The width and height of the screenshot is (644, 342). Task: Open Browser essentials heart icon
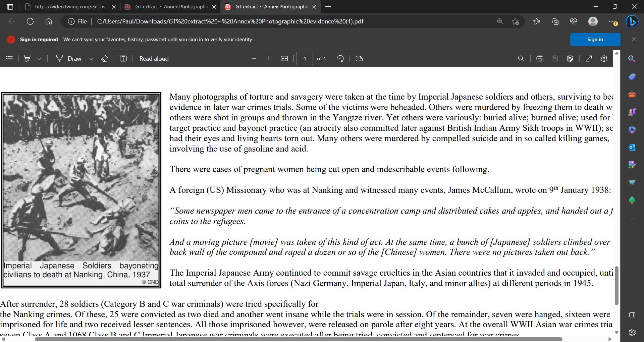(574, 21)
